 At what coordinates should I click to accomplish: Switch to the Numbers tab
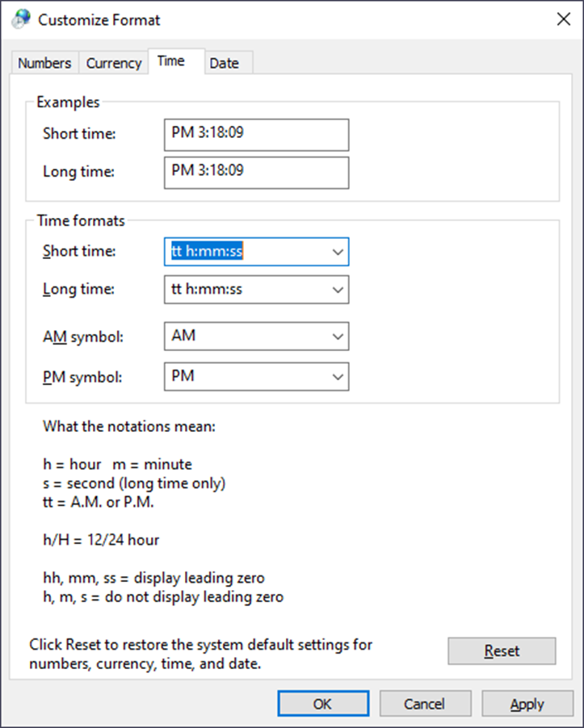[44, 62]
